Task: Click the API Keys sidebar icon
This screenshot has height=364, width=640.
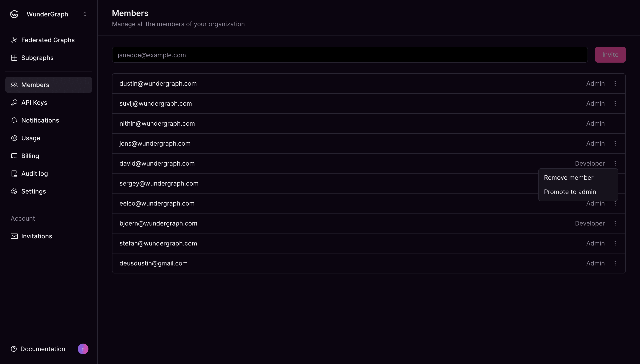Action: (14, 102)
